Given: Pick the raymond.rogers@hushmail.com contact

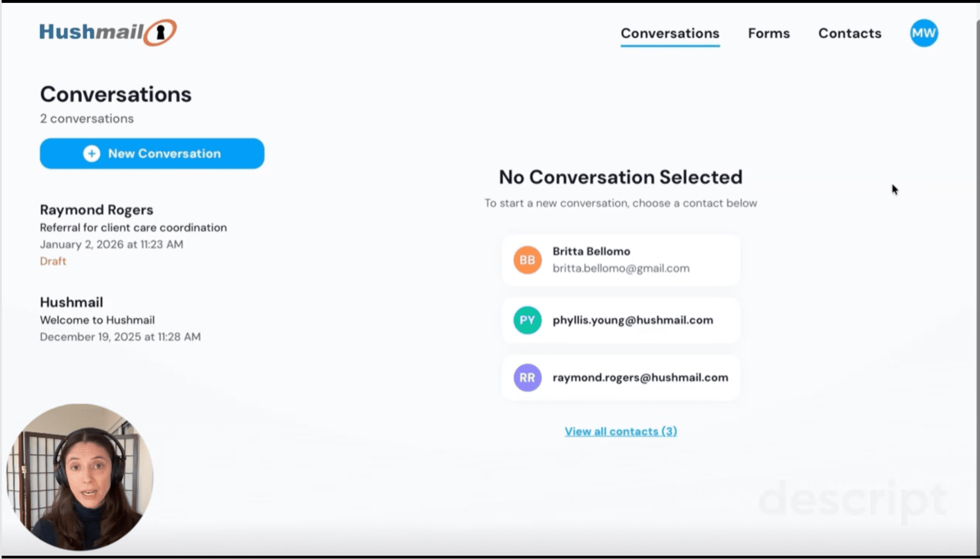Looking at the screenshot, I should [621, 377].
